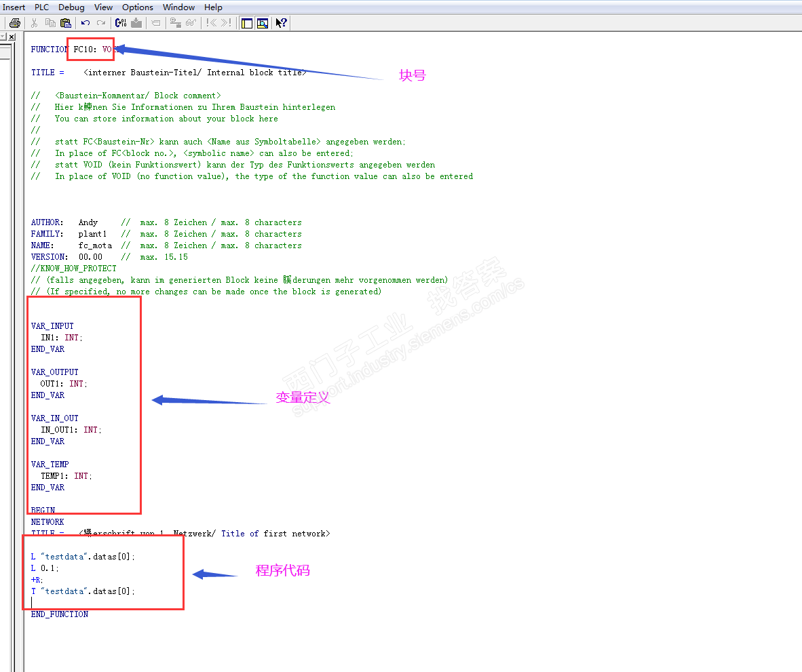The image size is (802, 672).
Task: Click the Monitor glasses icon
Action: coord(191,23)
